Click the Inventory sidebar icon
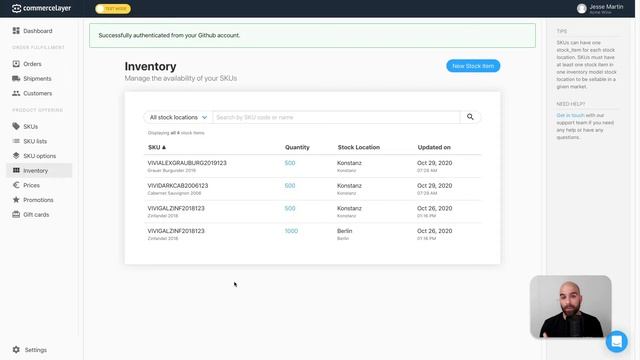Viewport: 640px width, 360px height. tap(16, 170)
